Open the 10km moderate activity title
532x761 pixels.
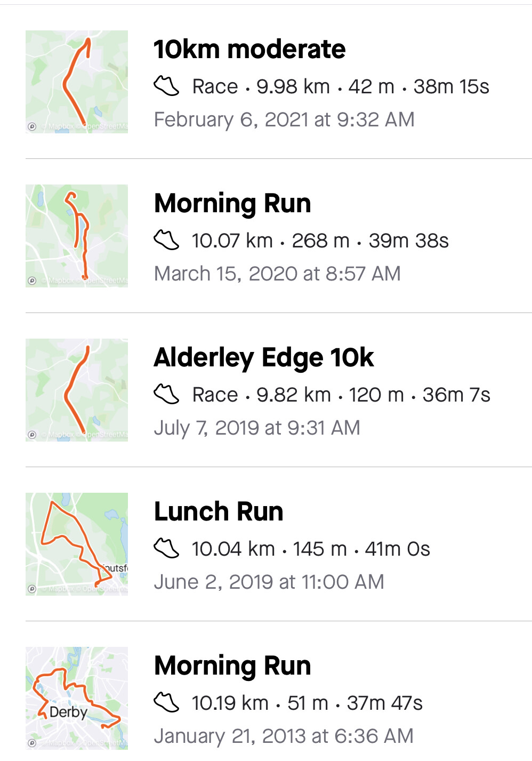pos(249,50)
